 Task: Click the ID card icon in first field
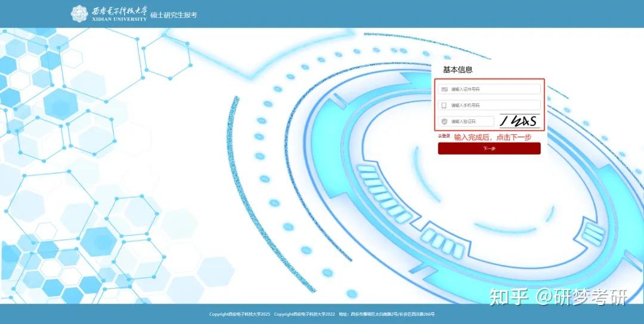[444, 90]
